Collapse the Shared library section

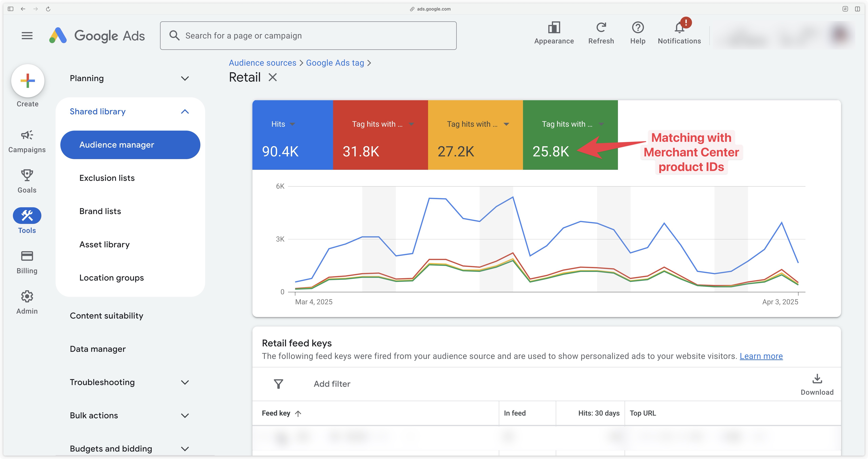(185, 111)
